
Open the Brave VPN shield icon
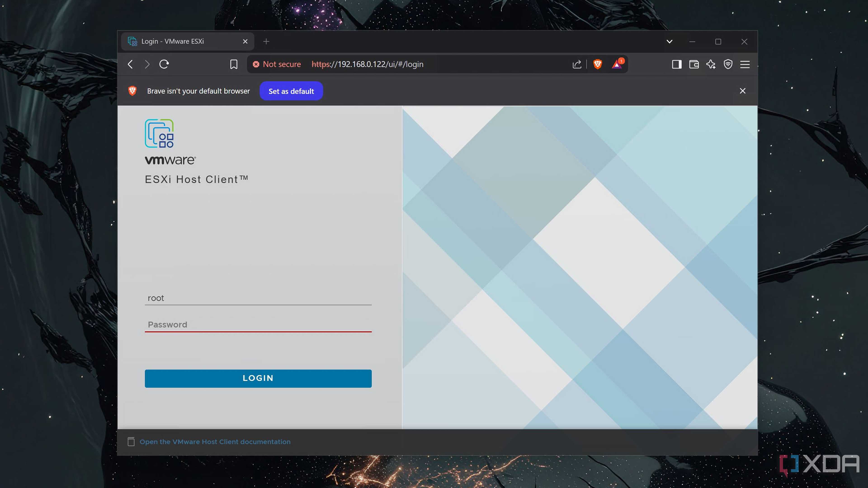(x=728, y=64)
